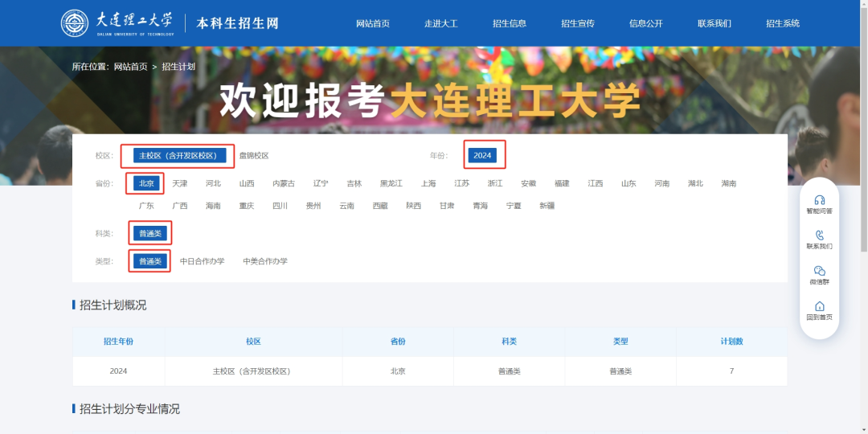This screenshot has width=868, height=434.
Task: Open the 走进大工 menu
Action: 441,23
